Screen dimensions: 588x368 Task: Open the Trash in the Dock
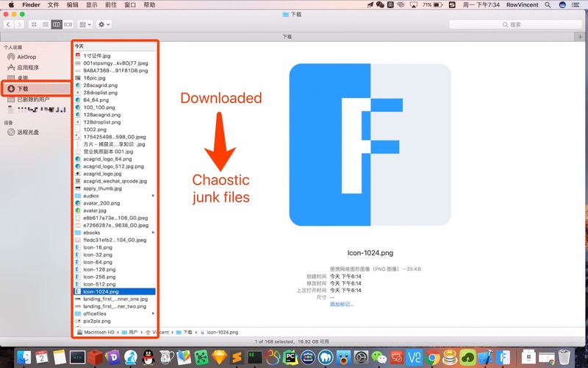coord(564,358)
